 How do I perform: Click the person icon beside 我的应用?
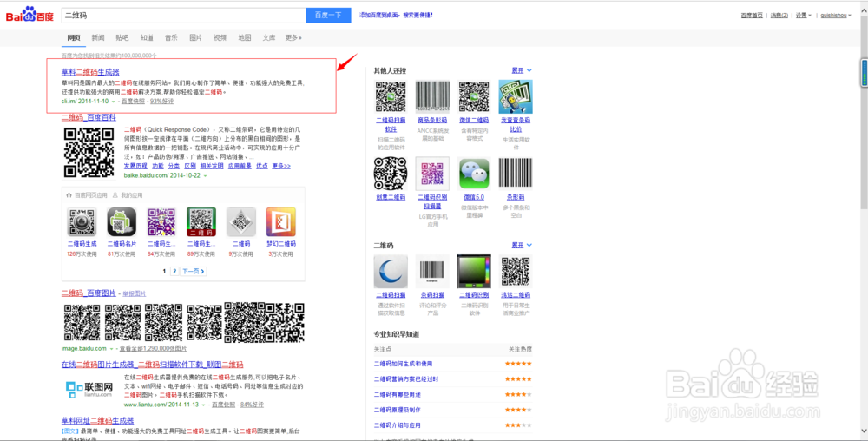coord(115,194)
